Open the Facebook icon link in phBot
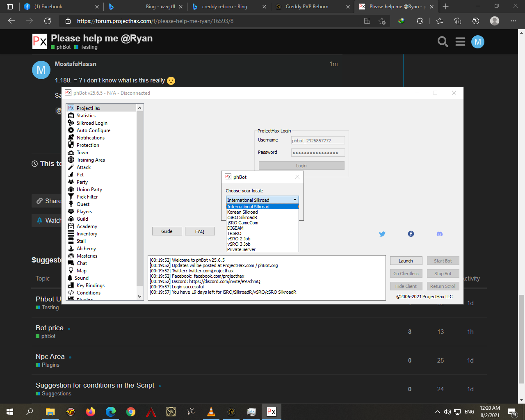Screen dimensions: 525x420 click(x=411, y=234)
